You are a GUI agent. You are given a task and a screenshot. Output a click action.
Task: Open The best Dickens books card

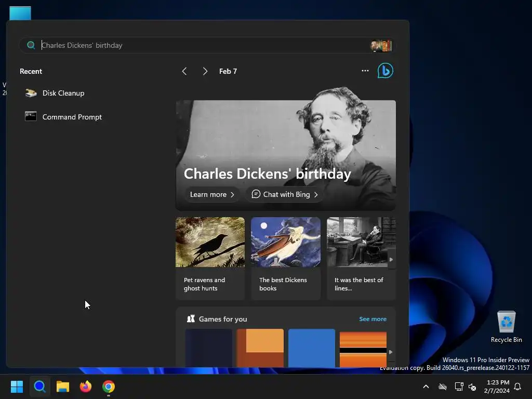click(x=286, y=258)
